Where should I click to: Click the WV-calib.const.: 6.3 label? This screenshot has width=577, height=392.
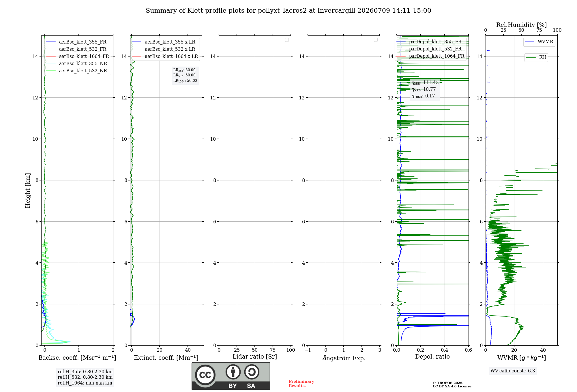click(x=513, y=371)
